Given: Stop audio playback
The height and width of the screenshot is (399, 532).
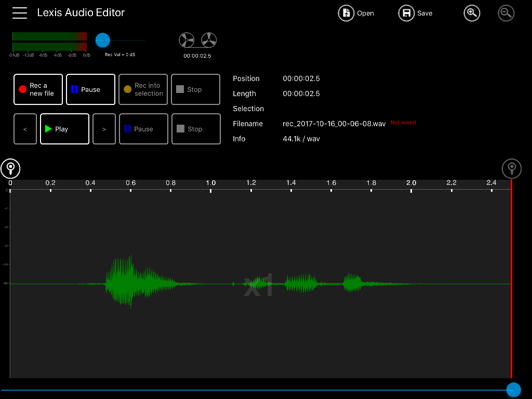Looking at the screenshot, I should 196,129.
